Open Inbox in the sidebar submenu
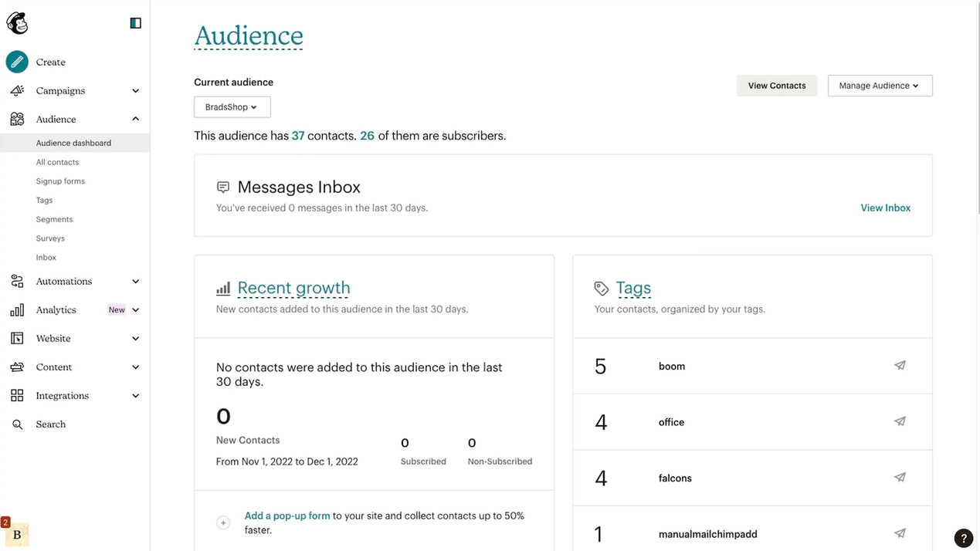 coord(46,257)
